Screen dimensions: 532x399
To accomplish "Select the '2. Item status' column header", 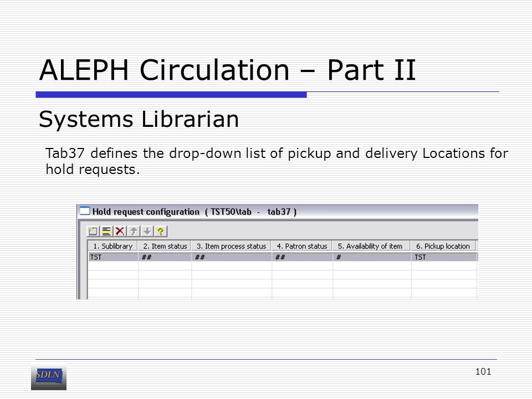I will (165, 246).
